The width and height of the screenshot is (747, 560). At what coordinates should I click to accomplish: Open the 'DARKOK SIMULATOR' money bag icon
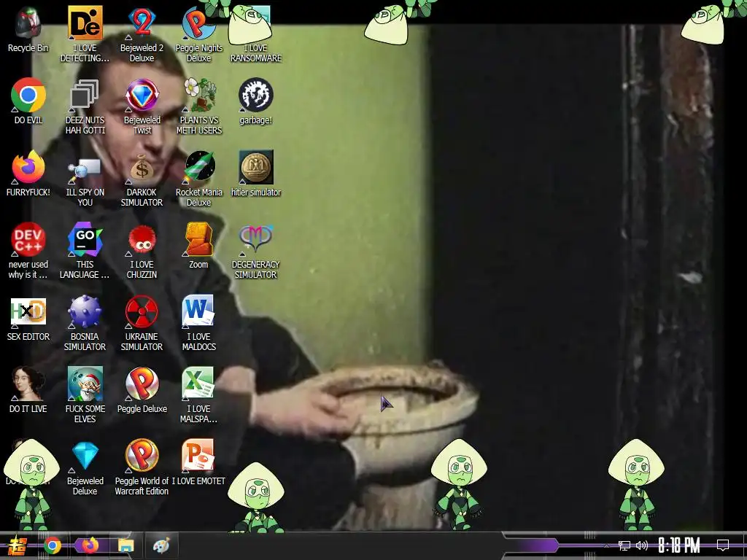tap(142, 168)
